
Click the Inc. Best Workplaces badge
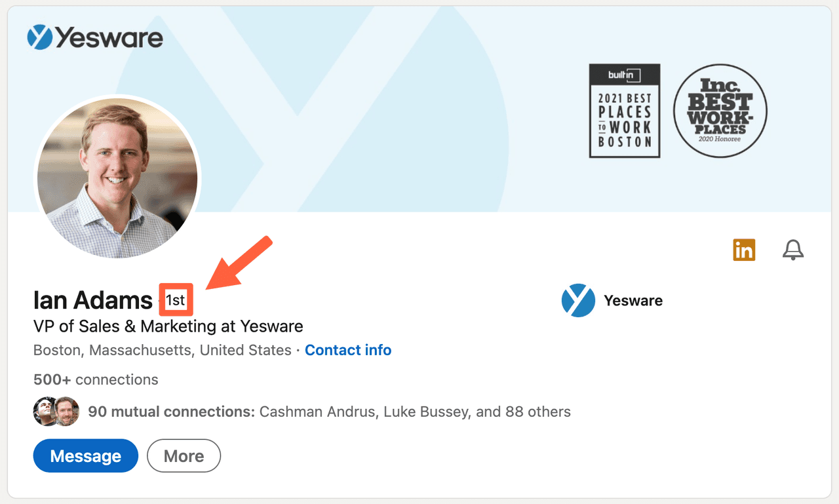click(720, 110)
